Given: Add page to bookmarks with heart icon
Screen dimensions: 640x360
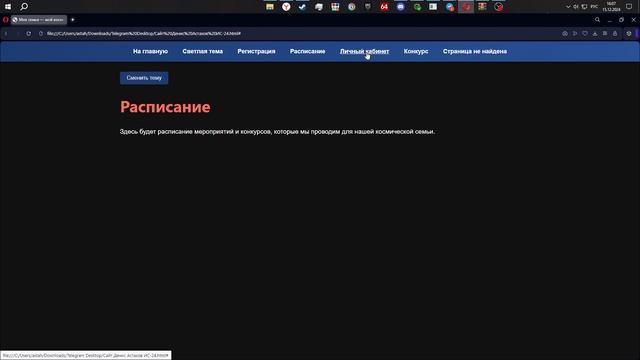Looking at the screenshot, I should (585, 33).
